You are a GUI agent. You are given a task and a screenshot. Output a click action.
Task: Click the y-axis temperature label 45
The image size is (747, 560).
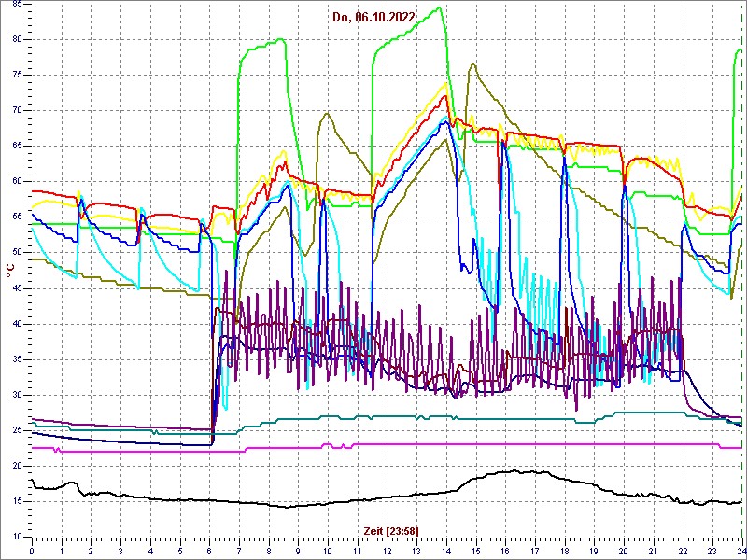[x=16, y=288]
